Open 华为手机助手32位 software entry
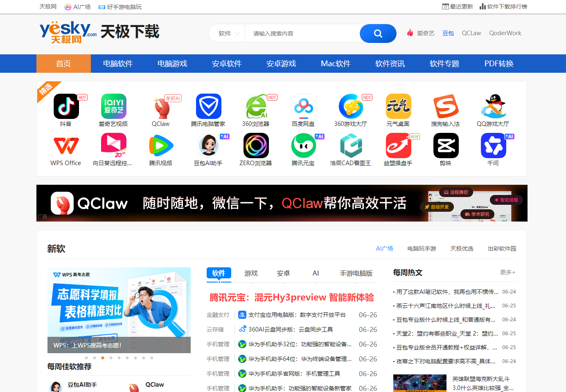The image size is (566, 392). pyautogui.click(x=300, y=344)
